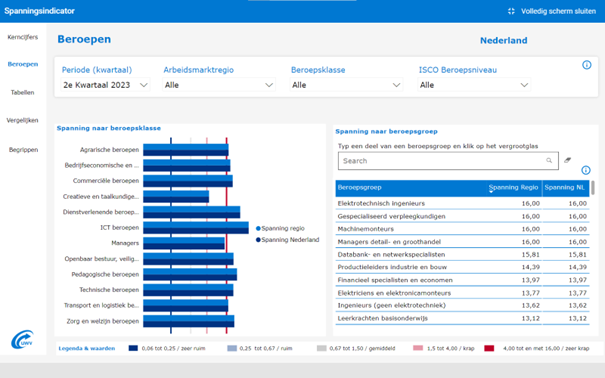Open the Beroepsklasse dropdown
Screen dimensions: 605x378
[x=346, y=85]
